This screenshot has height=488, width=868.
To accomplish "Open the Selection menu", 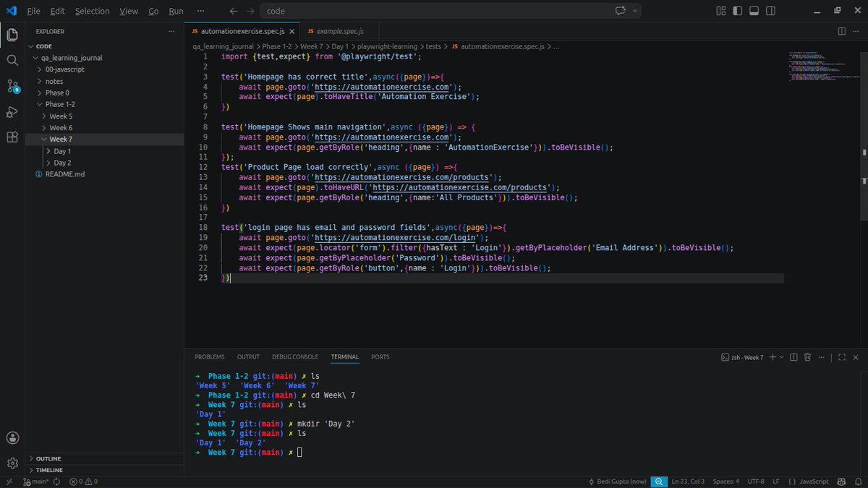I will (93, 11).
